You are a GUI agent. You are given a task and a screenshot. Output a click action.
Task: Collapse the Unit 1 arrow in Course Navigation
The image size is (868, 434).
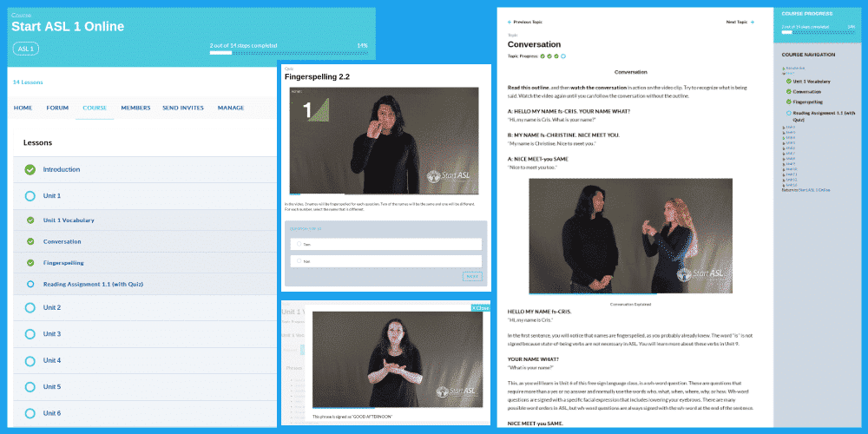point(783,74)
